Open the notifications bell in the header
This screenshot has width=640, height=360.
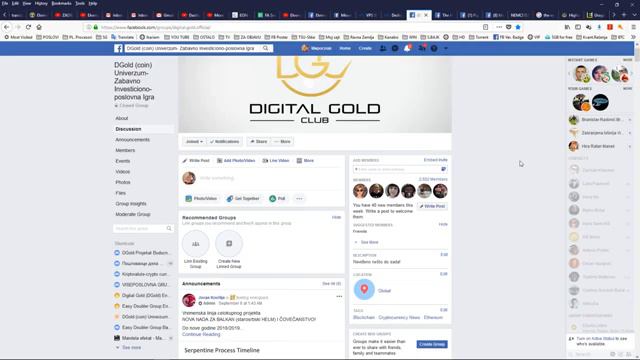tap(407, 48)
